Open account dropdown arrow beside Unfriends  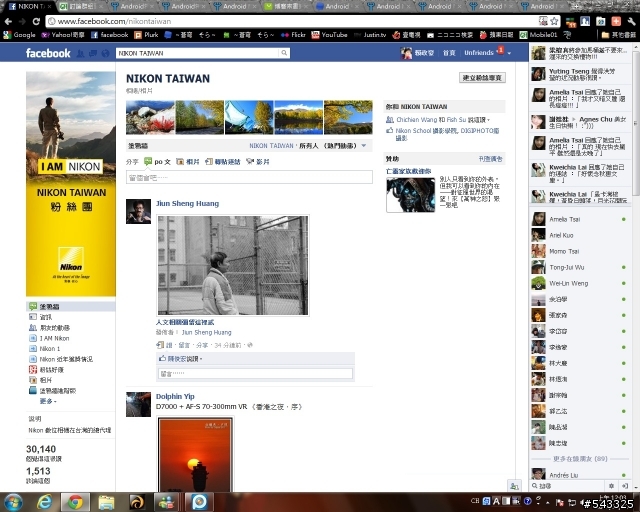pyautogui.click(x=509, y=53)
